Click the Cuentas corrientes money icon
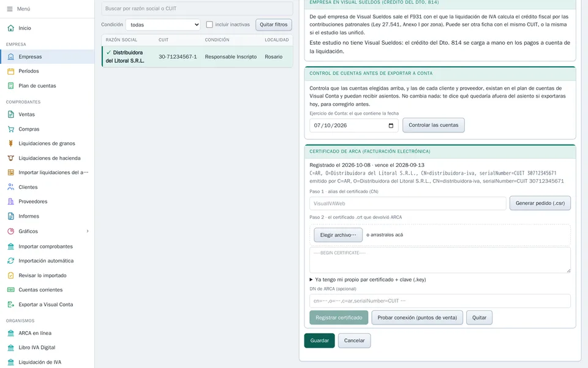The image size is (588, 368). click(11, 290)
